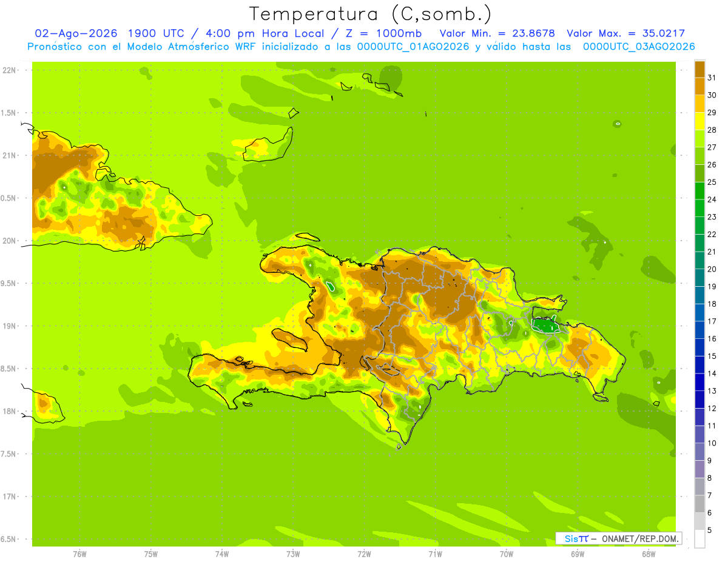Click the latitude axis label "17N"
This screenshot has width=728, height=562.
tap(10, 497)
